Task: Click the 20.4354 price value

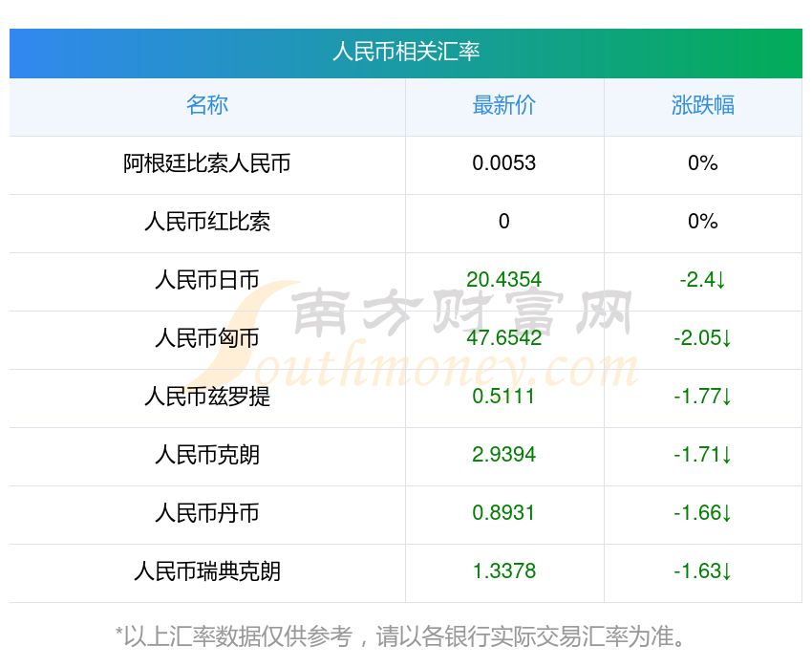Action: coord(503,280)
